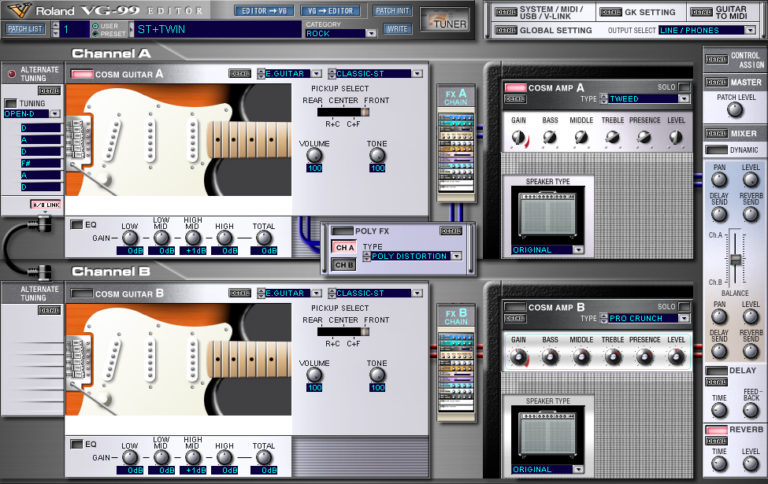Adjust COSM Amp A Gain knob

coord(518,138)
